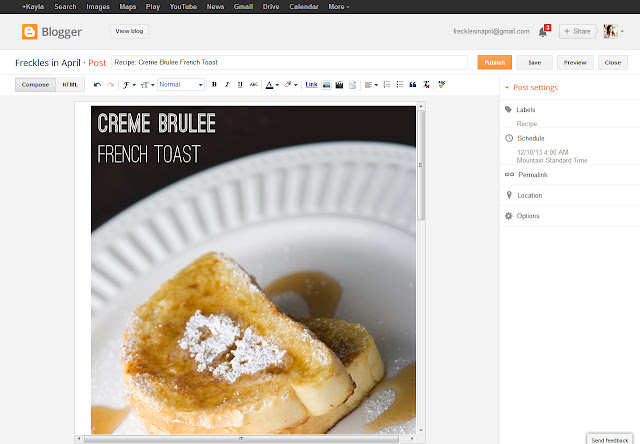Click the Remove formatting icon
The image size is (640, 444).
[x=426, y=84]
